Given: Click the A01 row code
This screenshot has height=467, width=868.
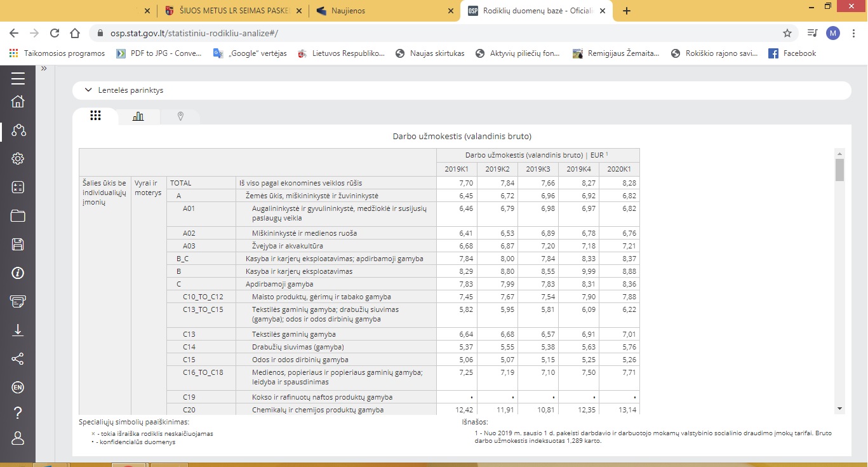Looking at the screenshot, I should tap(189, 208).
